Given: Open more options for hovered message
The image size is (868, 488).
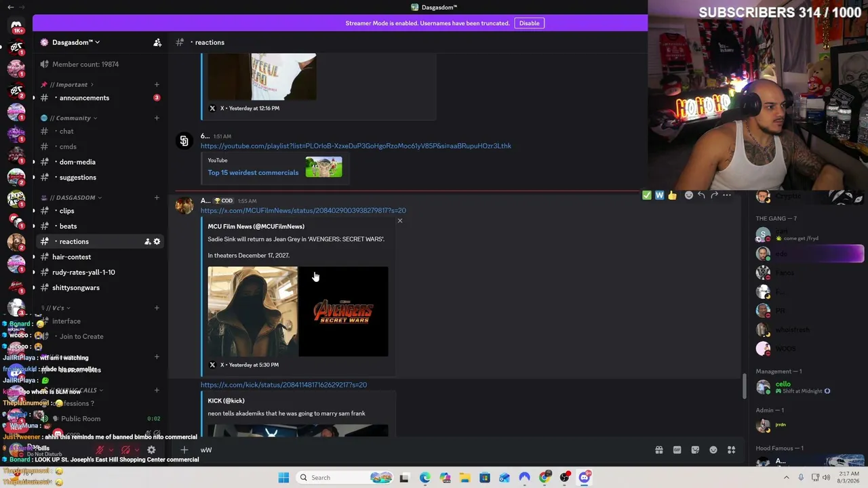Looking at the screenshot, I should [x=727, y=195].
